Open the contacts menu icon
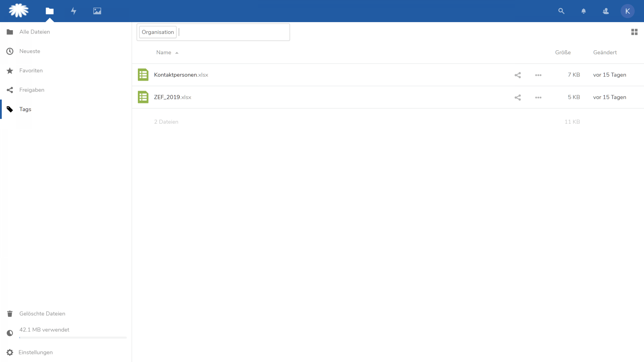 [x=606, y=11]
